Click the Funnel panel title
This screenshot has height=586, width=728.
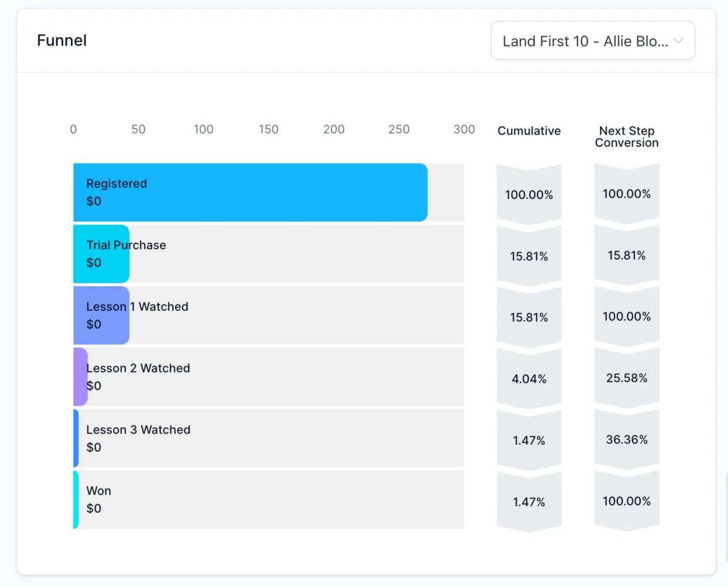tap(62, 41)
